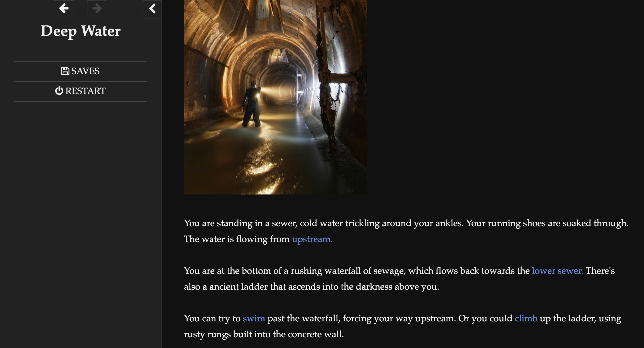Choose the swim link
This screenshot has height=348, width=644.
(254, 318)
